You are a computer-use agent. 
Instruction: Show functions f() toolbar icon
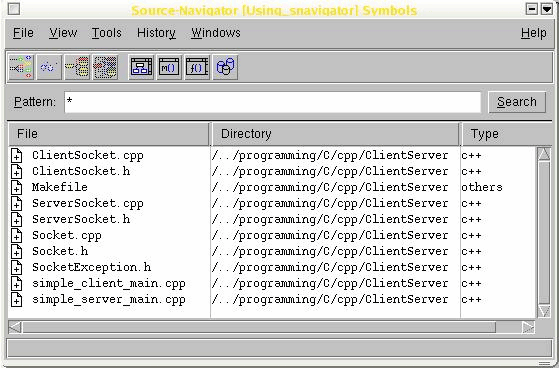point(197,67)
